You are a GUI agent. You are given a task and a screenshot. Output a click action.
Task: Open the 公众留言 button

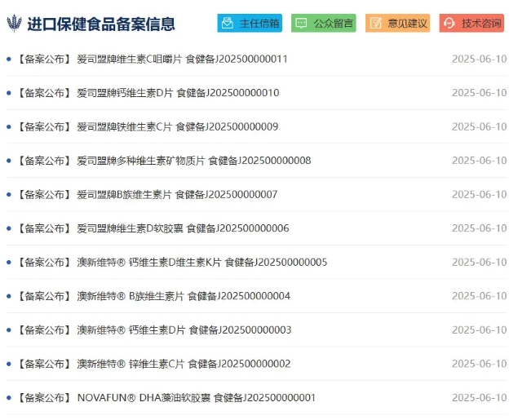pyautogui.click(x=324, y=23)
